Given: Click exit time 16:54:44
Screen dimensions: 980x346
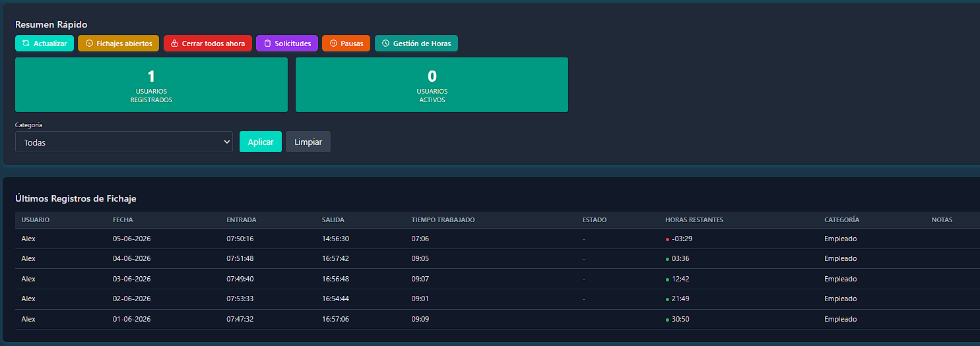Looking at the screenshot, I should click(x=336, y=299).
